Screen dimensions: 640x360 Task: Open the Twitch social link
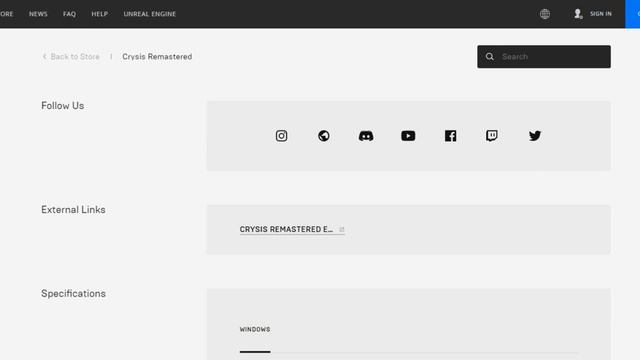(x=492, y=136)
